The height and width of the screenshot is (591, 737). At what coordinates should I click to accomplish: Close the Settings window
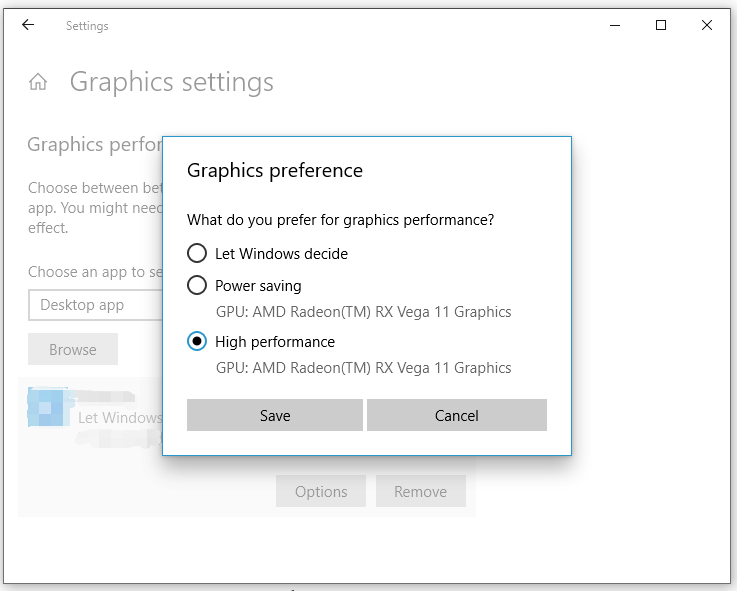707,26
